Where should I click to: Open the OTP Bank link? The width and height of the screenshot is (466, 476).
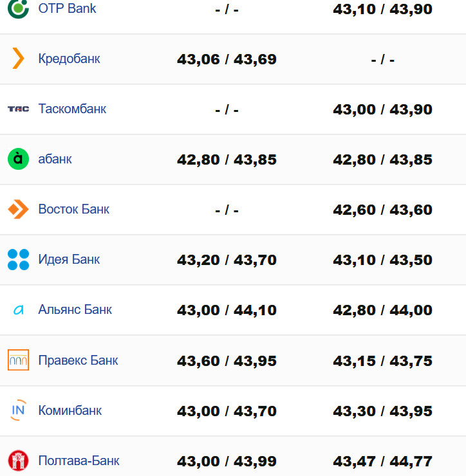coord(68,8)
